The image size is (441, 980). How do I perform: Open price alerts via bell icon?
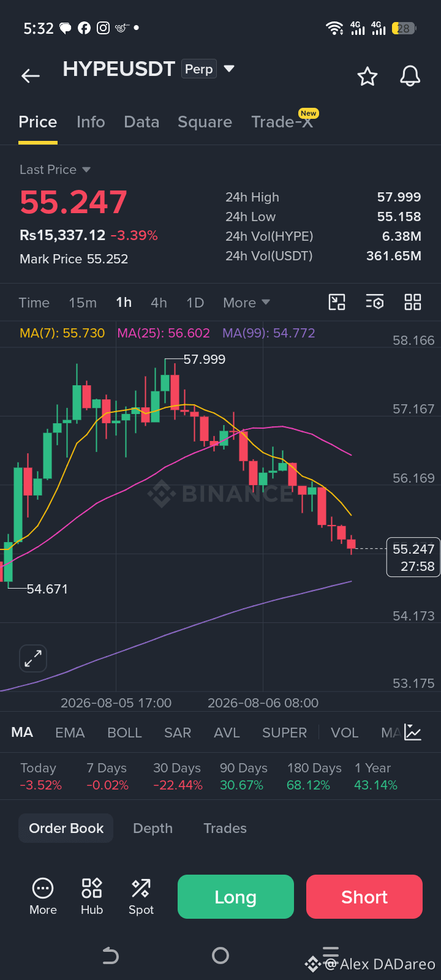(x=410, y=76)
